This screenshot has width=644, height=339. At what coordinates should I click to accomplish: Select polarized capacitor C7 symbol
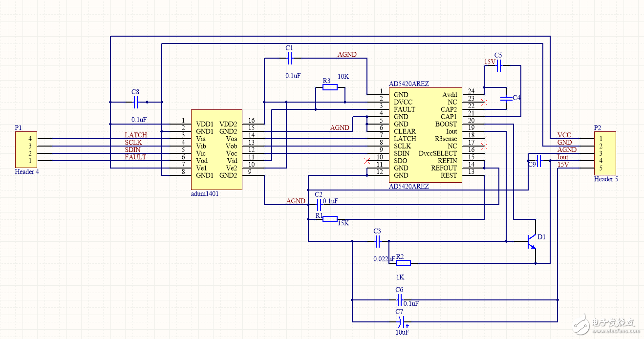tap(402, 321)
